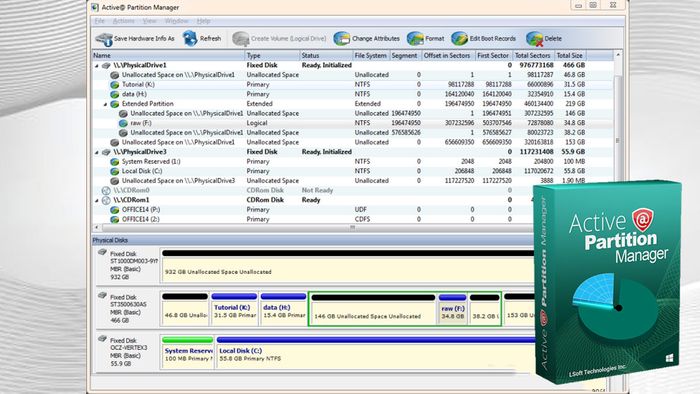This screenshot has height=394, width=700.
Task: Click the UDF file system cell
Action: [361, 210]
